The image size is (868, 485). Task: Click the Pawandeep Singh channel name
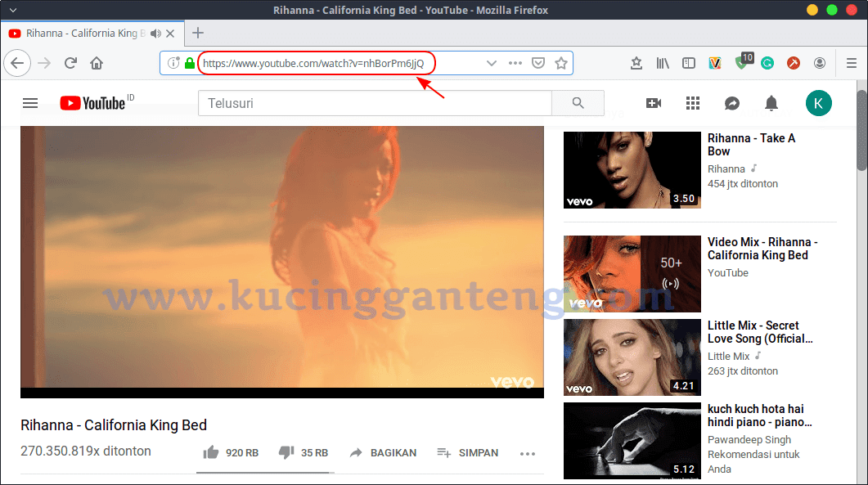[x=749, y=439]
